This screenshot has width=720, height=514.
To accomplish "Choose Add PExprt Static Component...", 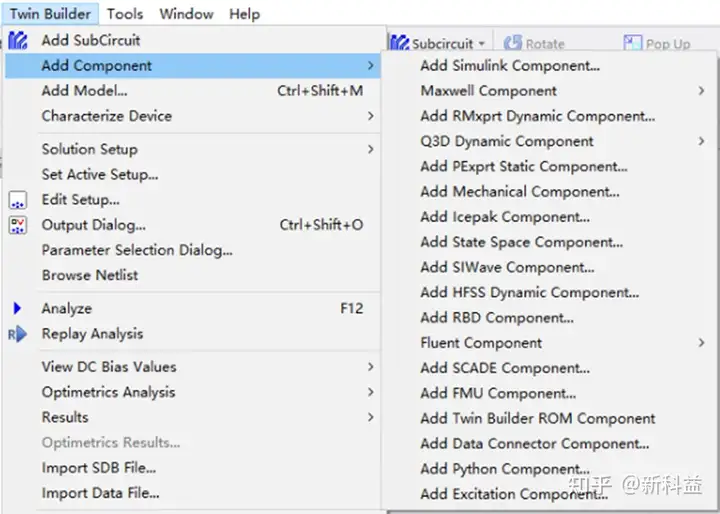I will coord(550,166).
